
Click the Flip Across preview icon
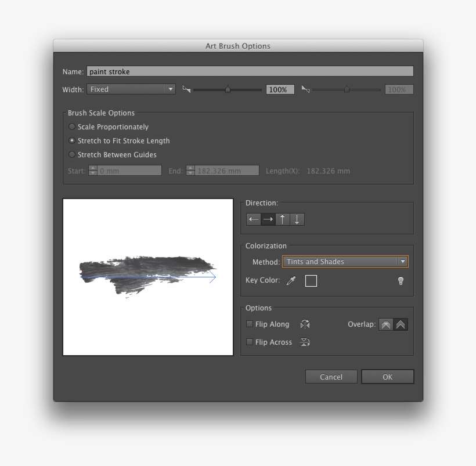[305, 342]
